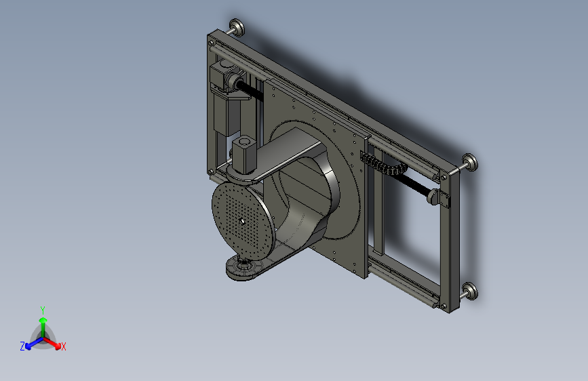Click the red X axis of the triad

52,342
